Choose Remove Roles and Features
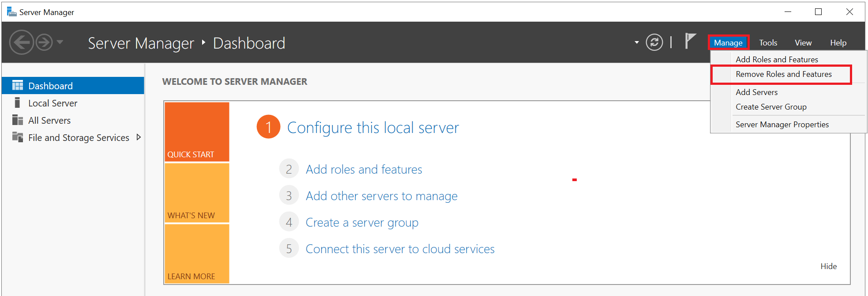868x296 pixels. point(784,74)
